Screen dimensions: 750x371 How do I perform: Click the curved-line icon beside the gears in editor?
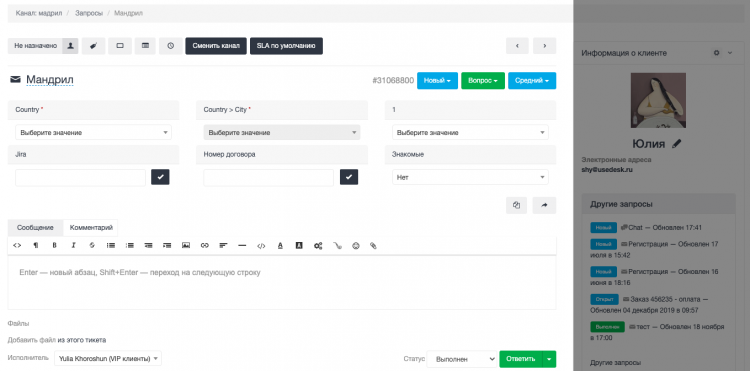(x=337, y=246)
